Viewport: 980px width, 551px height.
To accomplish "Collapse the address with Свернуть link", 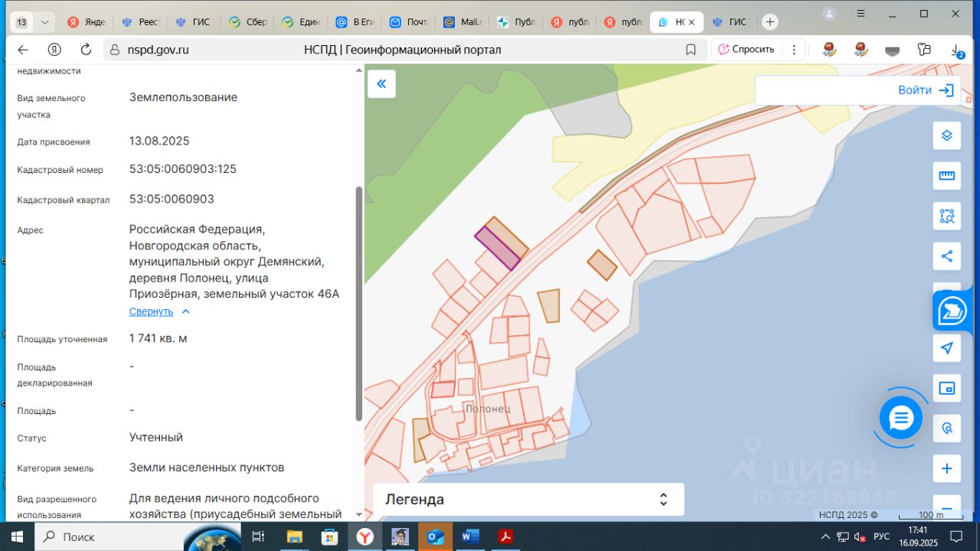I will click(152, 311).
